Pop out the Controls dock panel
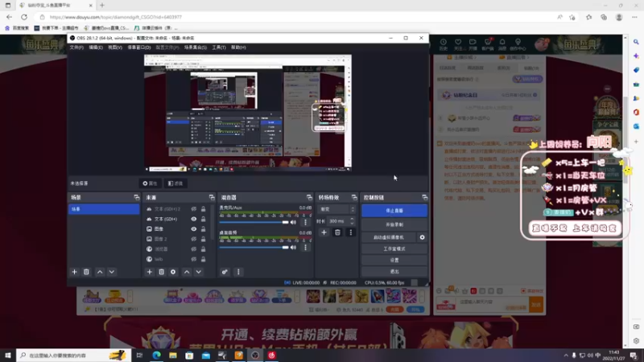The height and width of the screenshot is (362, 644). click(424, 197)
